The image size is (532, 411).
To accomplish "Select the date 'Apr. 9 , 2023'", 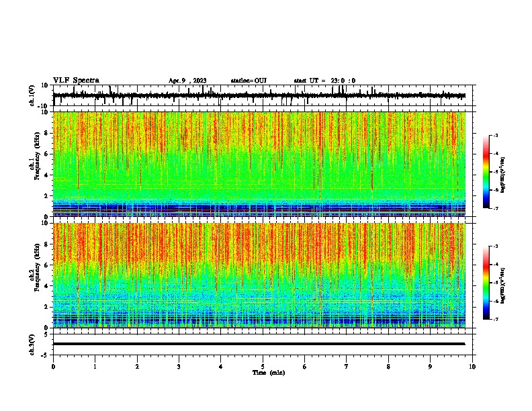I will (x=187, y=81).
